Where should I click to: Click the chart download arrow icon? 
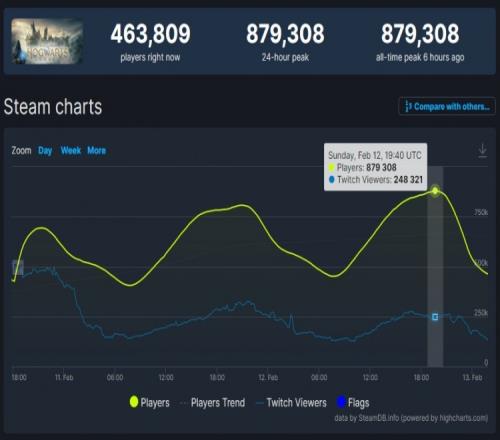point(482,151)
